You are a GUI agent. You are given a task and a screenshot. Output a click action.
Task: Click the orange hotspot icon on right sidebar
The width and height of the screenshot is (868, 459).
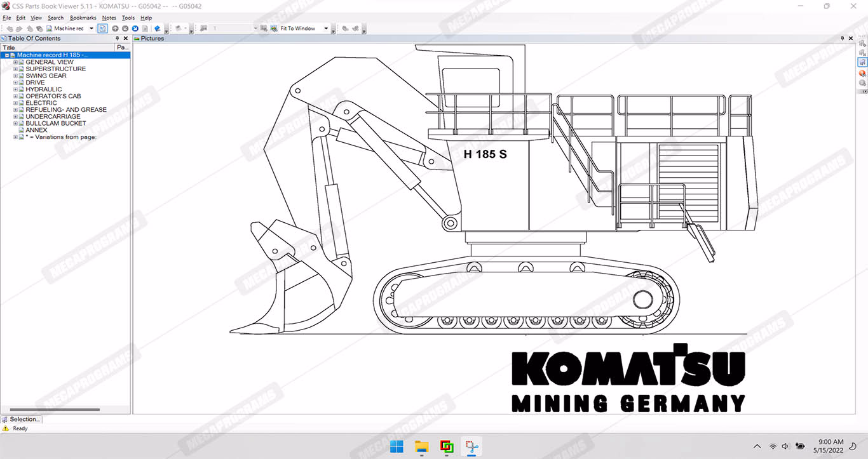pyautogui.click(x=862, y=73)
